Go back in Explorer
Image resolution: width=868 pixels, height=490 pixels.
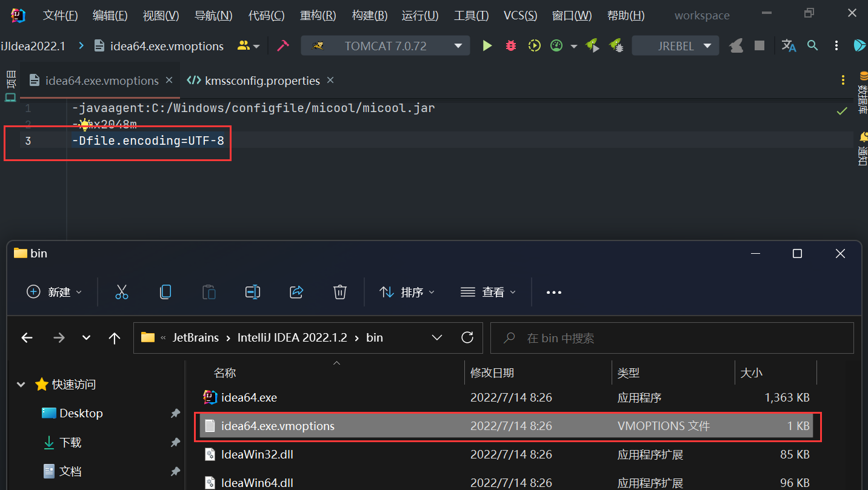click(27, 338)
